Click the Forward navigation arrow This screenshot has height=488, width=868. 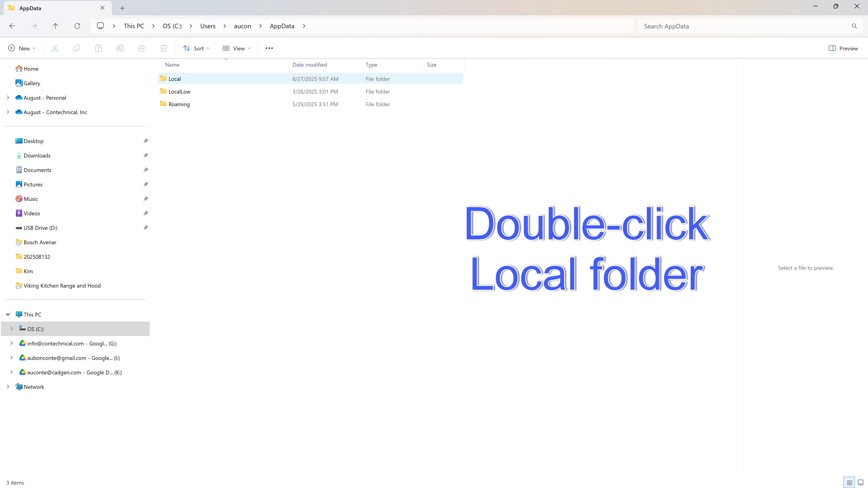tap(34, 26)
